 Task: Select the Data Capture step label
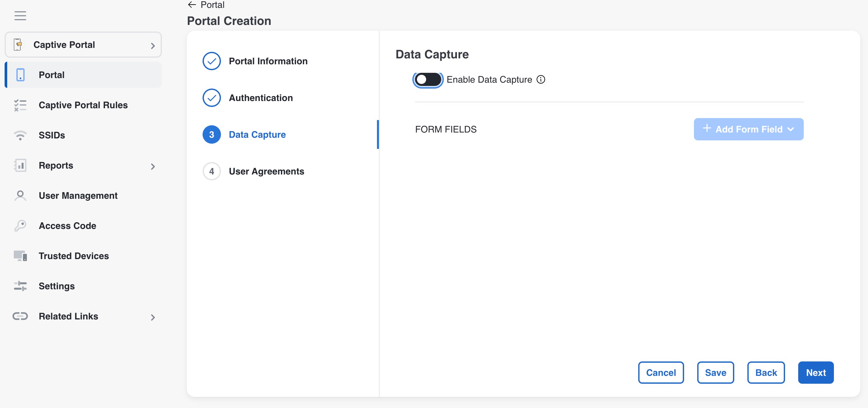[257, 134]
